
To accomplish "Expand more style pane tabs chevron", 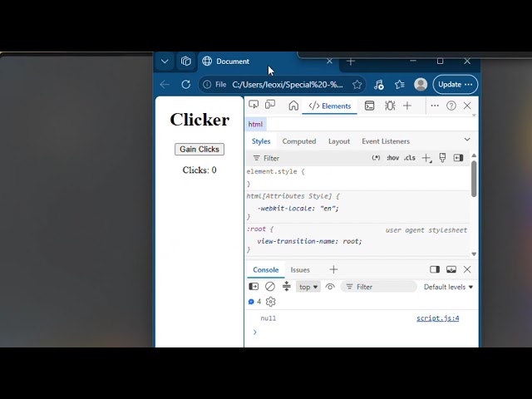I will click(467, 140).
